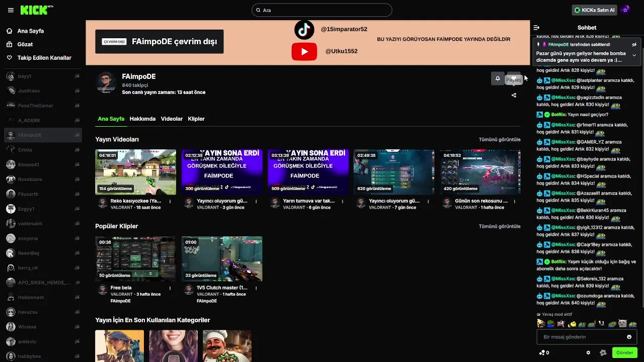
Task: Open the vantesaint channel in the sidebar
Action: coord(43,224)
